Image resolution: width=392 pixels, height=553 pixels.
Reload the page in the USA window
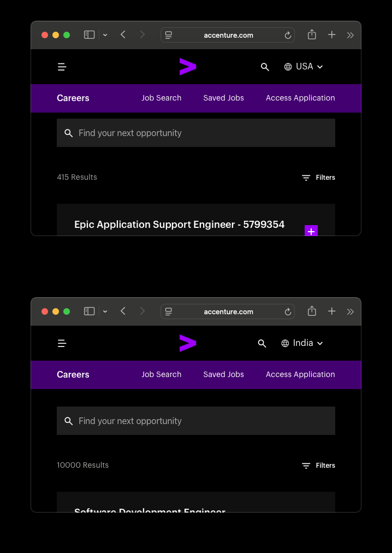click(288, 36)
